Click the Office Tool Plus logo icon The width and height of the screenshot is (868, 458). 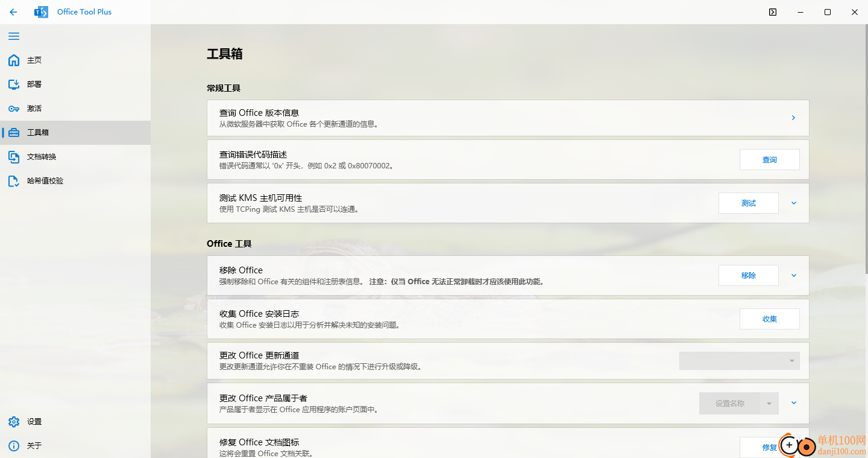42,12
